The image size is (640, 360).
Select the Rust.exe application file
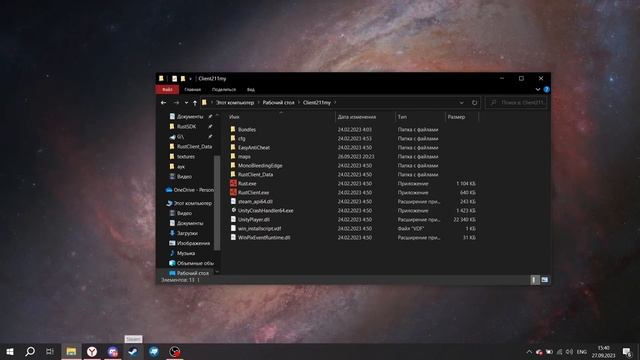pyautogui.click(x=247, y=184)
